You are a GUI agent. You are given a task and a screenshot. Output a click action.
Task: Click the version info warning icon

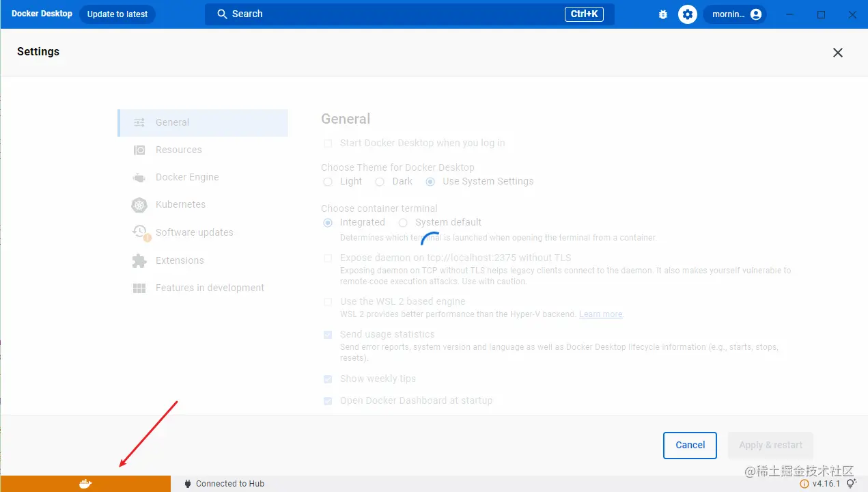[804, 484]
